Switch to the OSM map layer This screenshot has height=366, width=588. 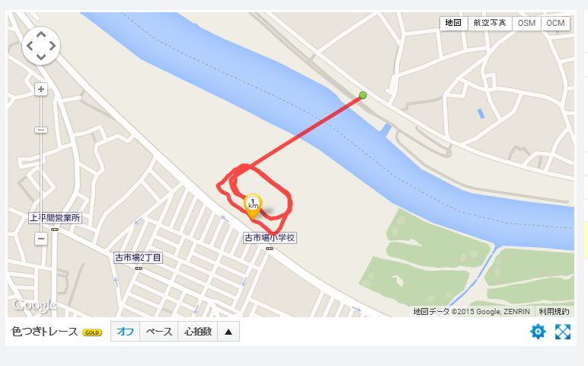(526, 23)
